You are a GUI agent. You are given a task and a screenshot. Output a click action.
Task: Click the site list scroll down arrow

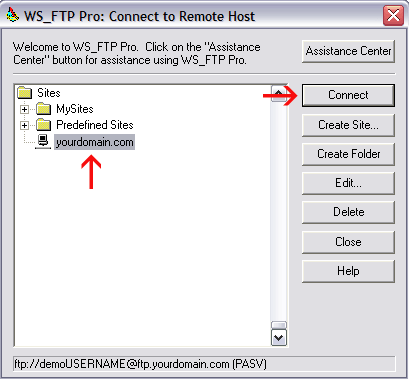[x=279, y=338]
